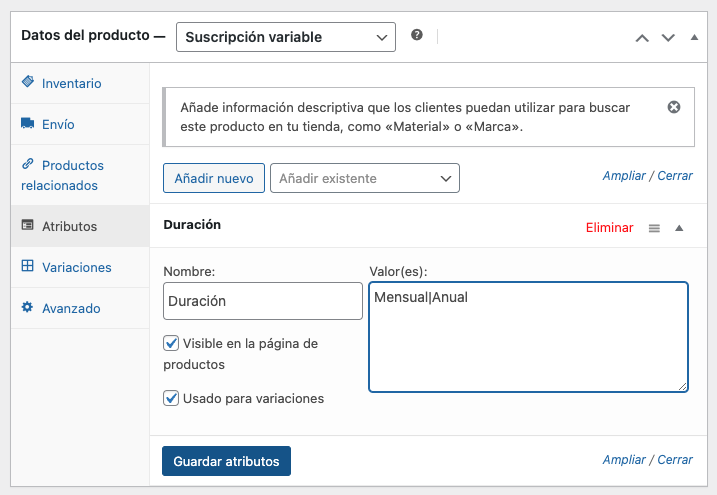Dismiss the attribute info notice
Screen dimensions: 717x495
(674, 107)
